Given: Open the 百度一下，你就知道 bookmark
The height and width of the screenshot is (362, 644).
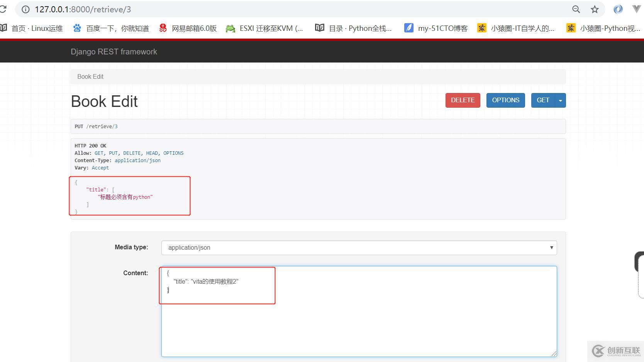Looking at the screenshot, I should pyautogui.click(x=111, y=28).
